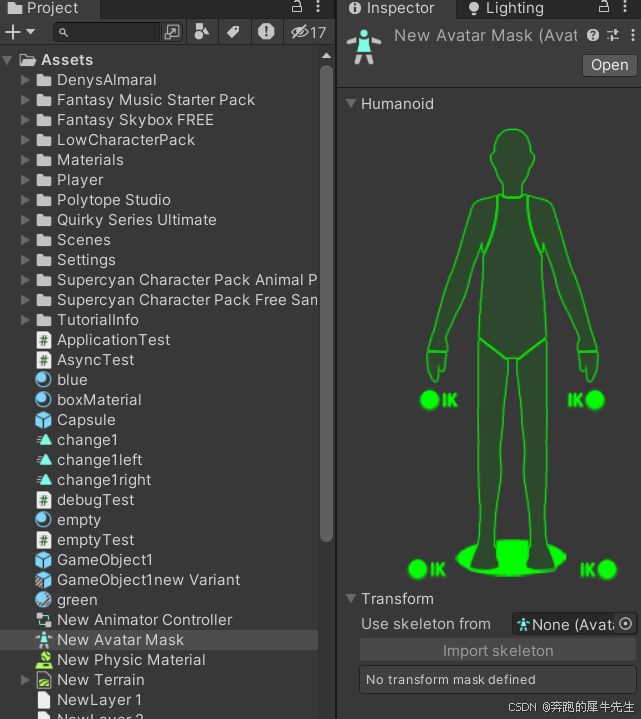Screen dimensions: 641x719
Task: Expand the New Terrain asset
Action: 25,680
